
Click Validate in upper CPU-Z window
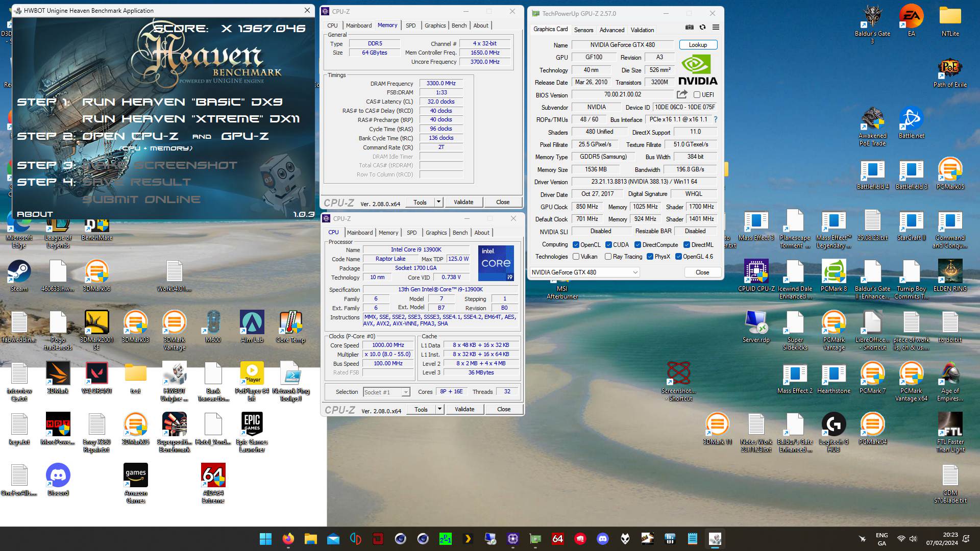463,202
